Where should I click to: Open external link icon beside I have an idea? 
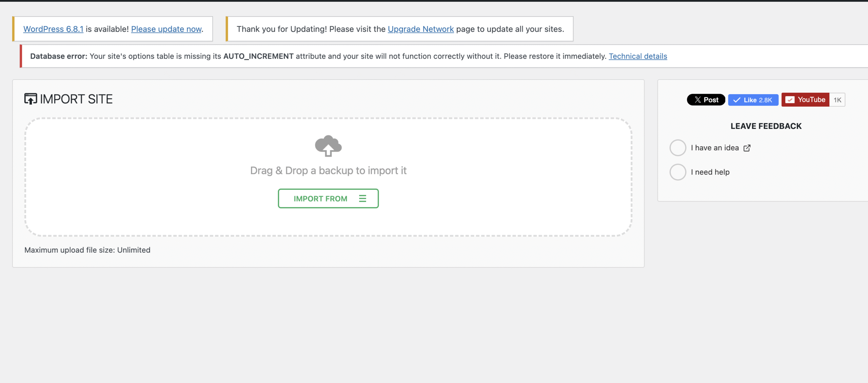(747, 148)
